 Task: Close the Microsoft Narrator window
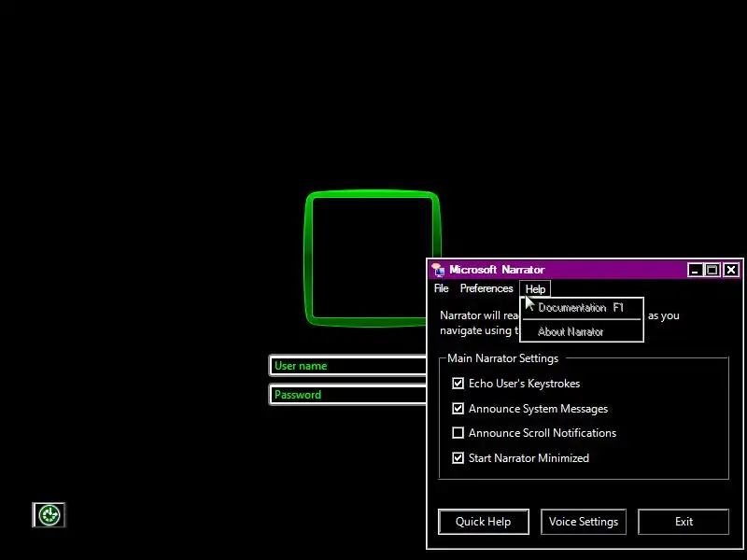[731, 270]
